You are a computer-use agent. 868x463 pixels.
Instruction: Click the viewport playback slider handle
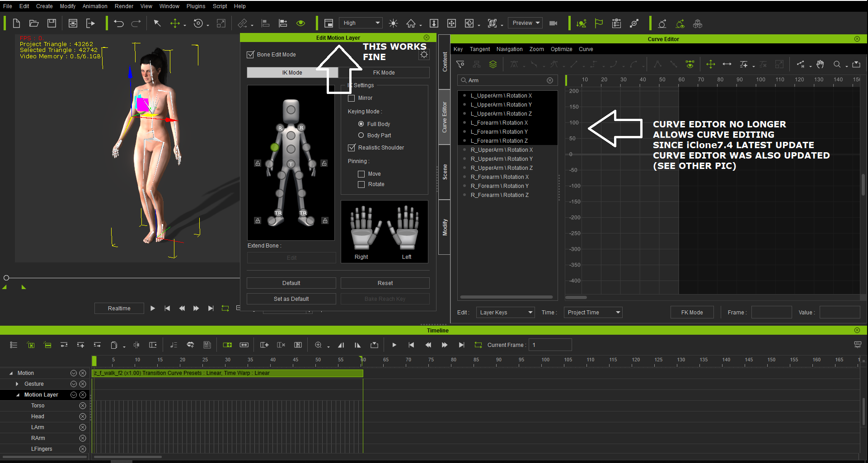pos(6,278)
